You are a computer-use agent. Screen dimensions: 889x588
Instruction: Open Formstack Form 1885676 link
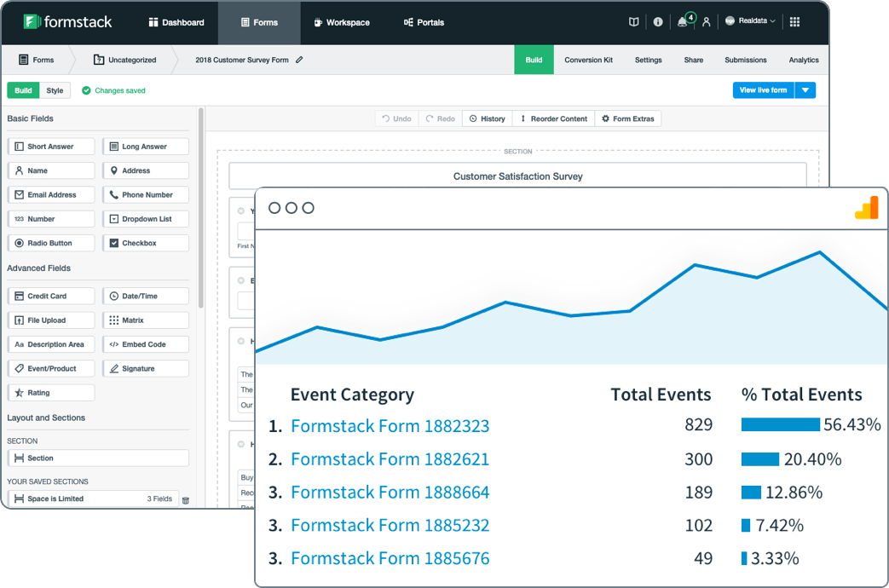tap(390, 558)
